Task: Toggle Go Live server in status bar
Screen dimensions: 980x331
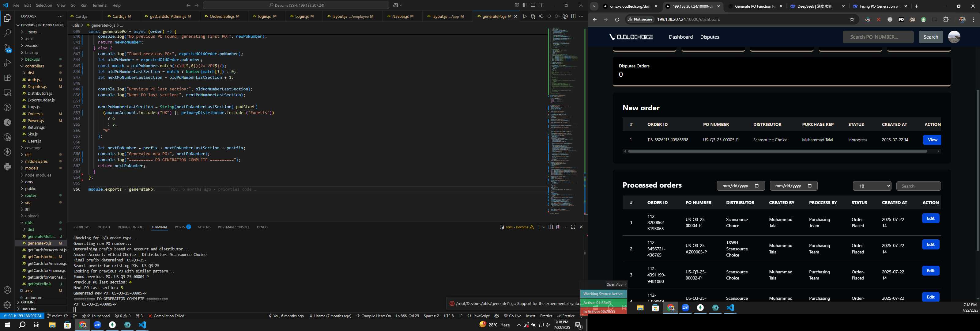Action: coord(512,316)
